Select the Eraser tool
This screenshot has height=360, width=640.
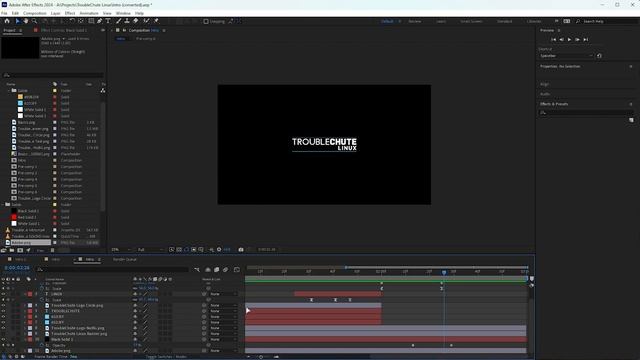pyautogui.click(x=136, y=21)
